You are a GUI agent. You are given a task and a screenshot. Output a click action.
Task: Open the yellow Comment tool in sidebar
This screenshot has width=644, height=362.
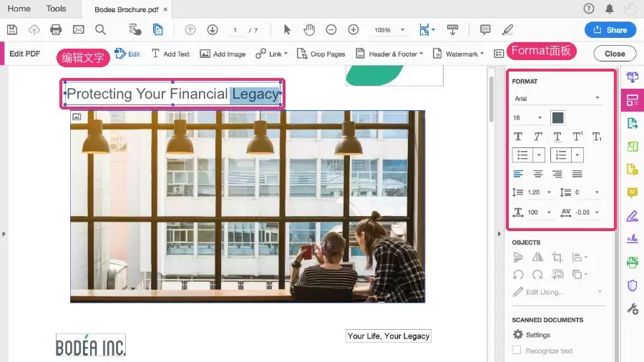pyautogui.click(x=633, y=193)
